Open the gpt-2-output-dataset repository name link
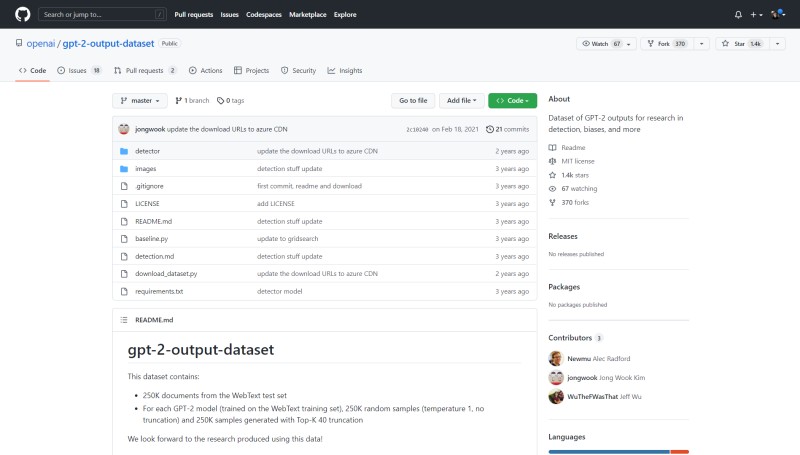Screen dimensions: 800x455 (108, 43)
